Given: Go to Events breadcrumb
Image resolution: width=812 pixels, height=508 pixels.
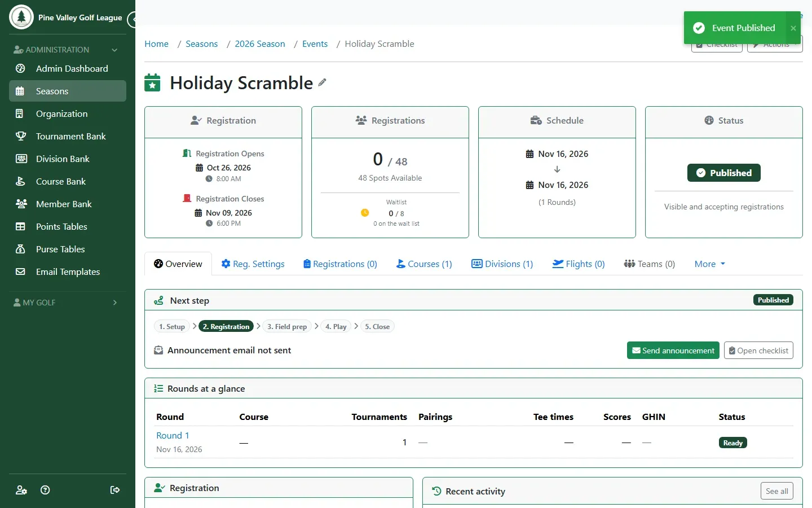Looking at the screenshot, I should click(x=315, y=44).
